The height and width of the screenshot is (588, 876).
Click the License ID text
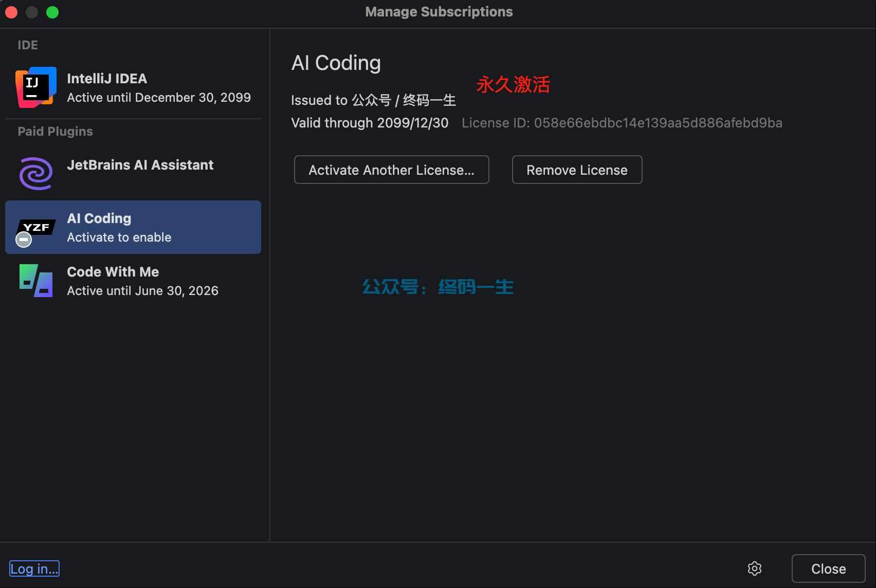pos(622,123)
